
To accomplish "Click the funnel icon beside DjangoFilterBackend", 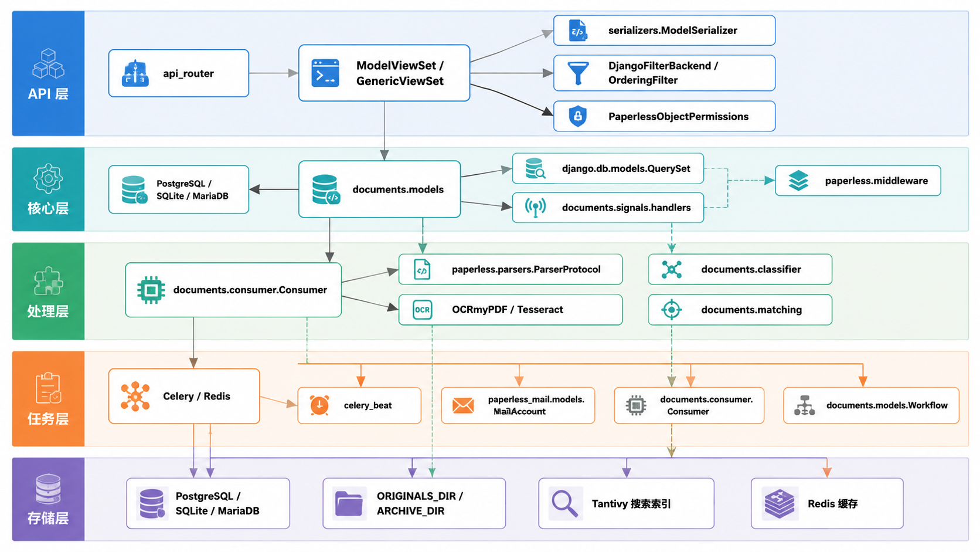I will tap(578, 73).
